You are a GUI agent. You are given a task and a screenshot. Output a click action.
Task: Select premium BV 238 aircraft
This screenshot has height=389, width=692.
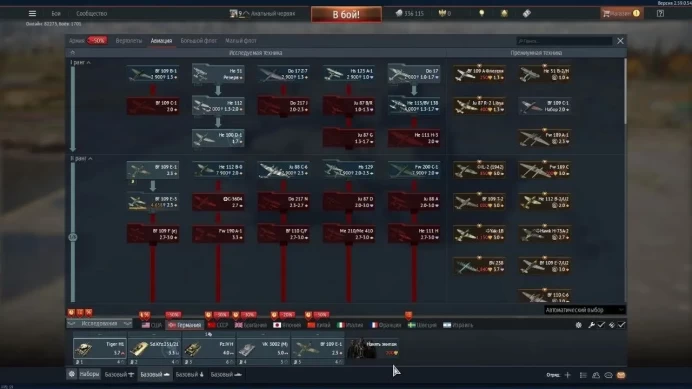click(479, 266)
